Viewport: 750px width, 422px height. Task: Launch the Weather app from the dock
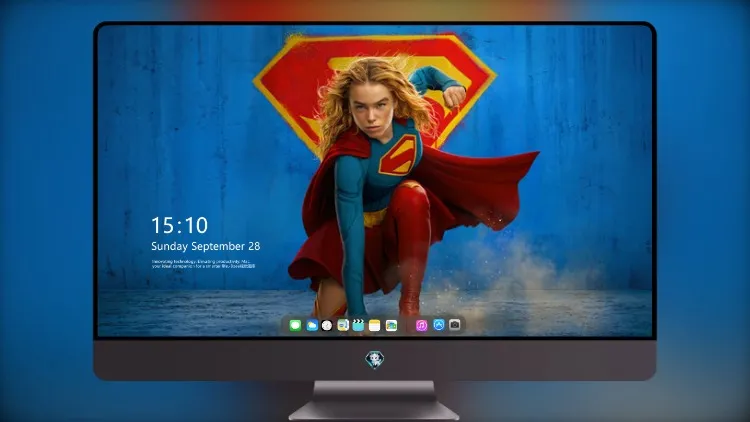point(312,326)
